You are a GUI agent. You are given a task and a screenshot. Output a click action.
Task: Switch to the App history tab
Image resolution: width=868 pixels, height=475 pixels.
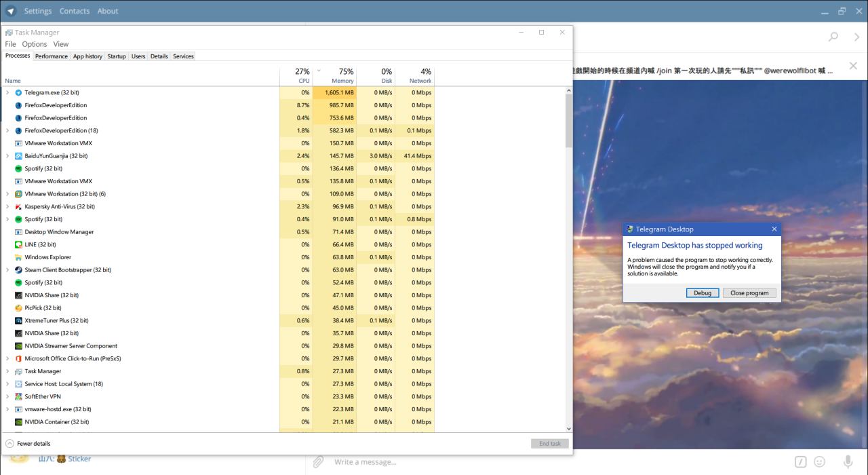(x=88, y=56)
